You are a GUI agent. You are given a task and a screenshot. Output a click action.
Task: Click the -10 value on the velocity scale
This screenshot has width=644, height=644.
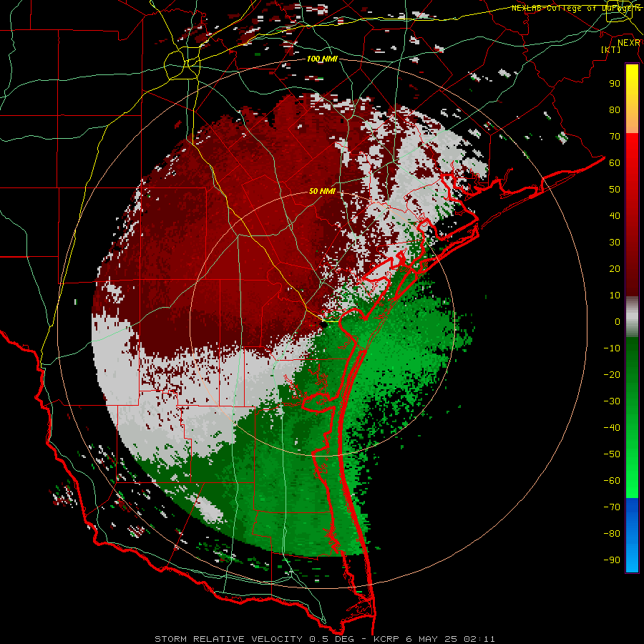click(612, 348)
